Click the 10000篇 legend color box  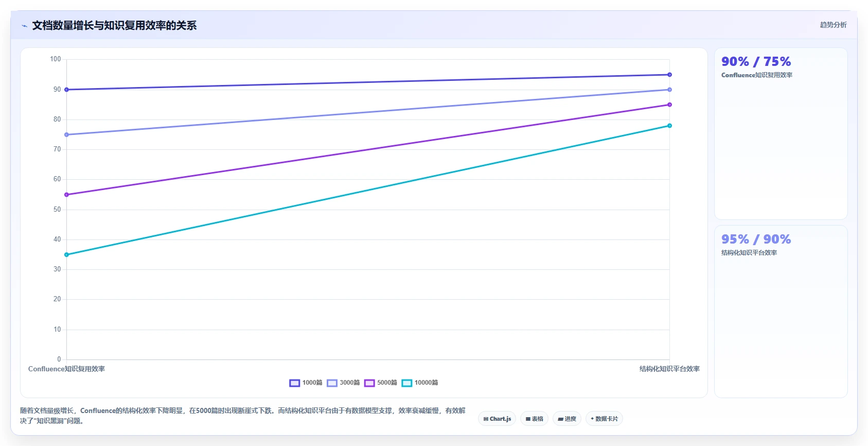(407, 383)
